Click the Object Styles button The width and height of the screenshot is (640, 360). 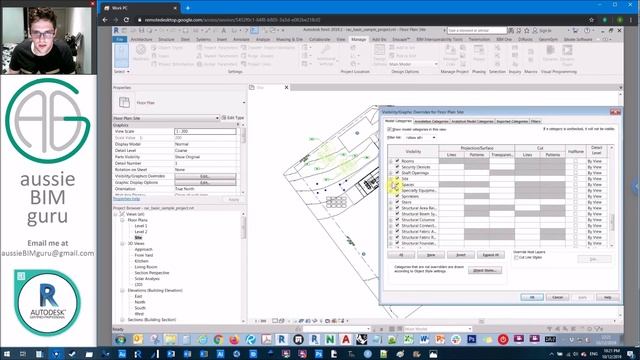coord(485,270)
